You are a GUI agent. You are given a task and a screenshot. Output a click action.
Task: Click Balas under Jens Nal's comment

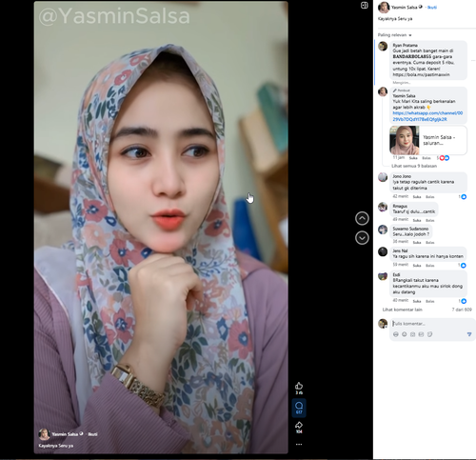(429, 266)
